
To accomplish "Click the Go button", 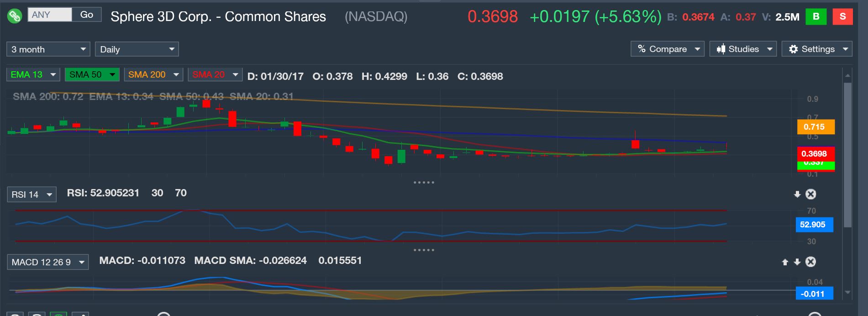I will [87, 15].
